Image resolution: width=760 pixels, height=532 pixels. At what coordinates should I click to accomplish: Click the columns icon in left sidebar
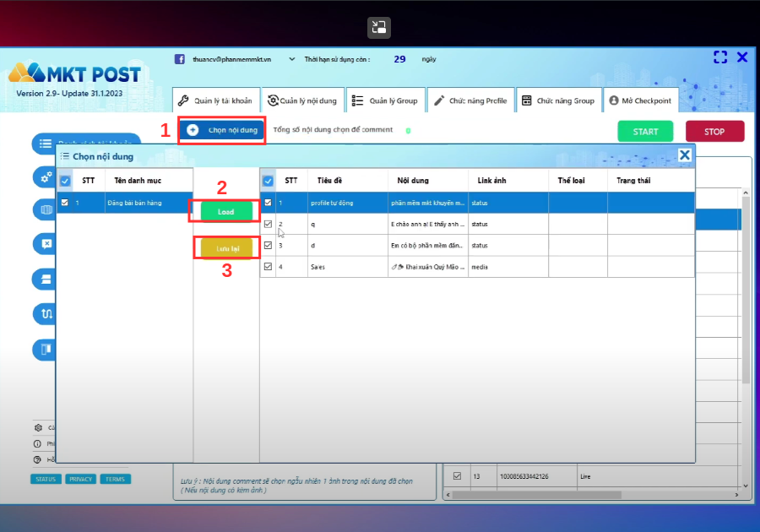(46, 349)
